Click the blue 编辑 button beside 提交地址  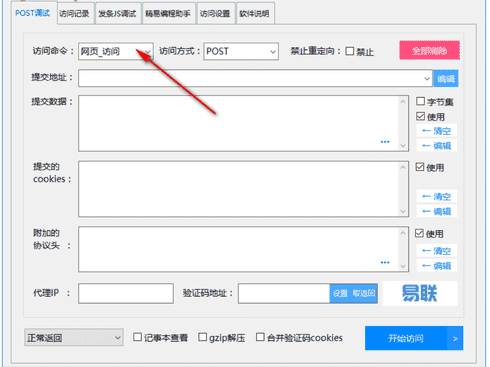(x=446, y=79)
